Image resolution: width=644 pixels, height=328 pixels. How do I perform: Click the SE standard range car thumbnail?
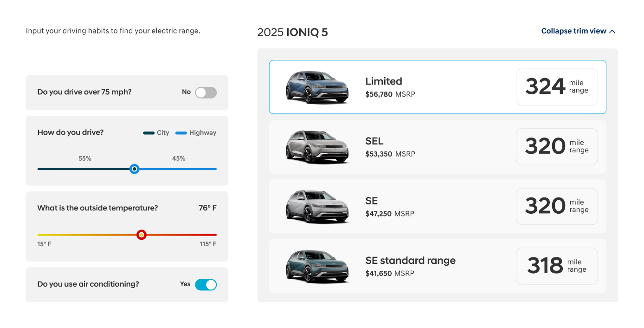pyautogui.click(x=317, y=266)
